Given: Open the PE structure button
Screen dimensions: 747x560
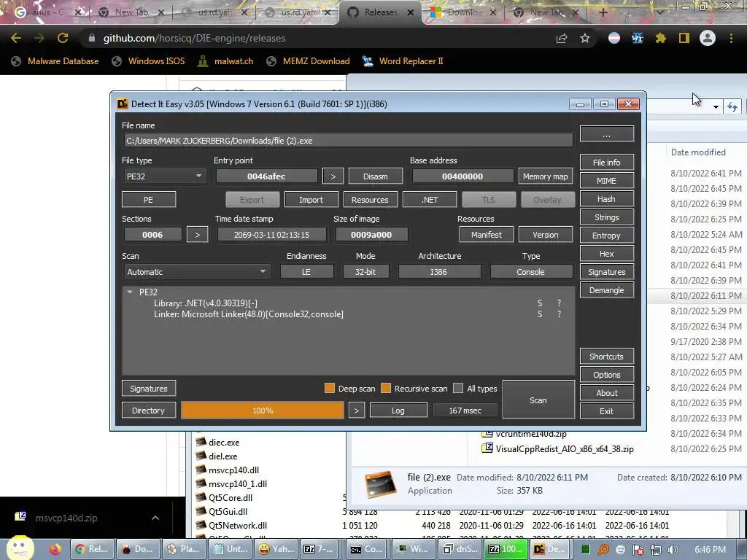Looking at the screenshot, I should tap(149, 200).
